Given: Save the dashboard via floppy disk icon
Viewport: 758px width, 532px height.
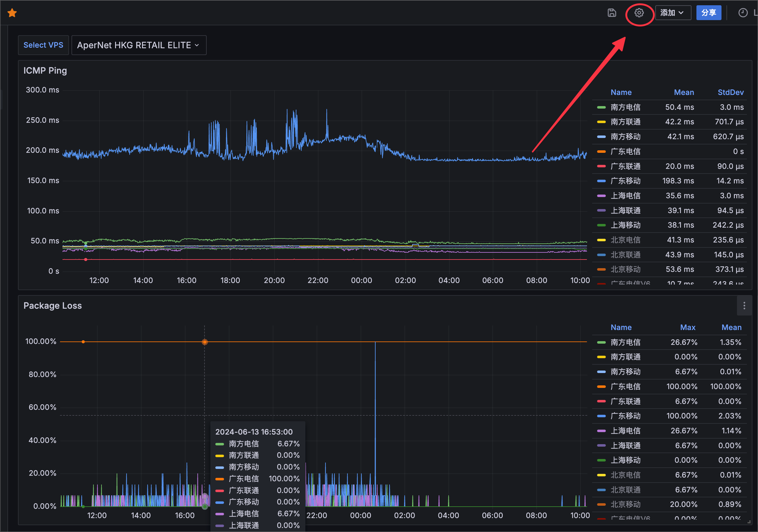Looking at the screenshot, I should 612,13.
